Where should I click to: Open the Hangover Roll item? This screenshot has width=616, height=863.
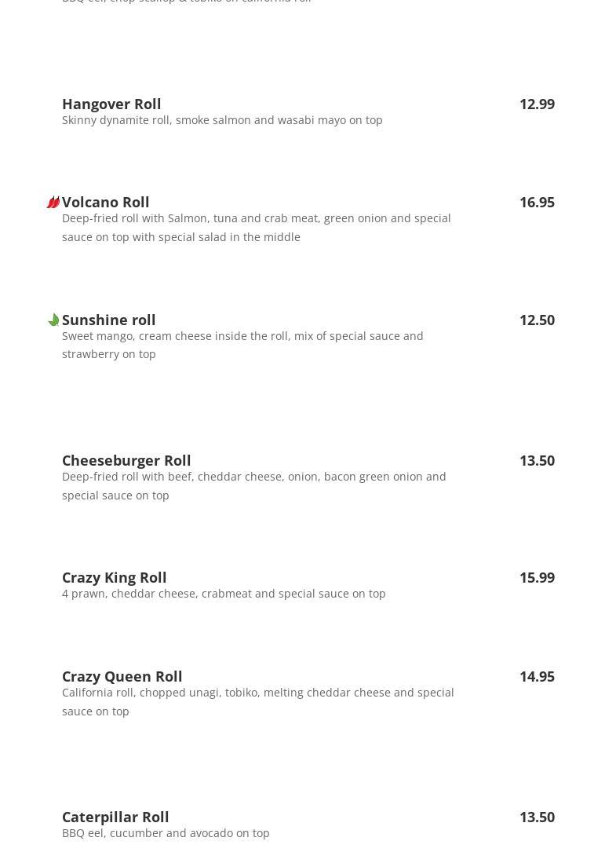(x=111, y=104)
